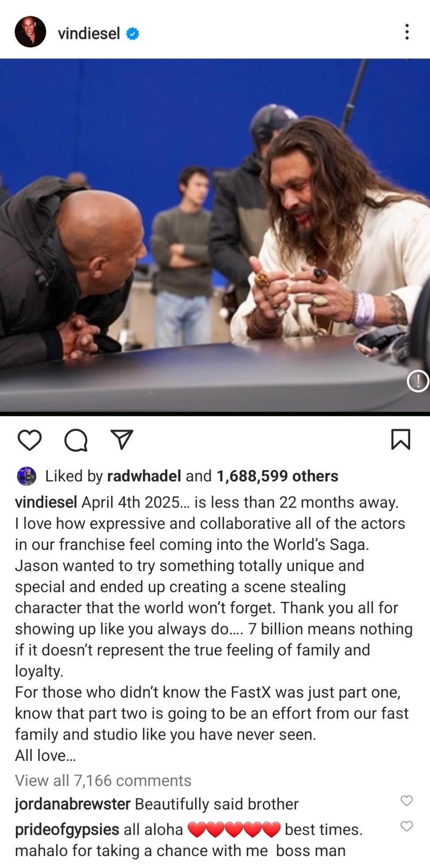This screenshot has width=430, height=868.
Task: Like prideofgypsies' comment with the small heart
Action: click(407, 826)
